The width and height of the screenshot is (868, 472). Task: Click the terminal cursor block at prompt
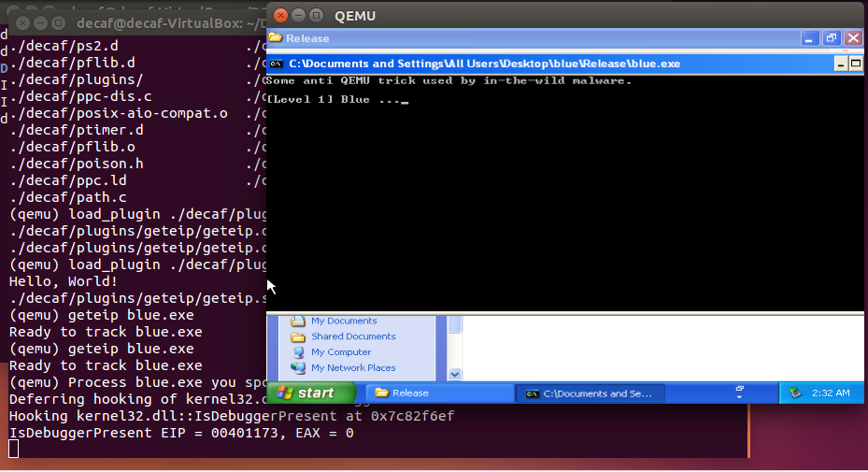click(x=14, y=449)
